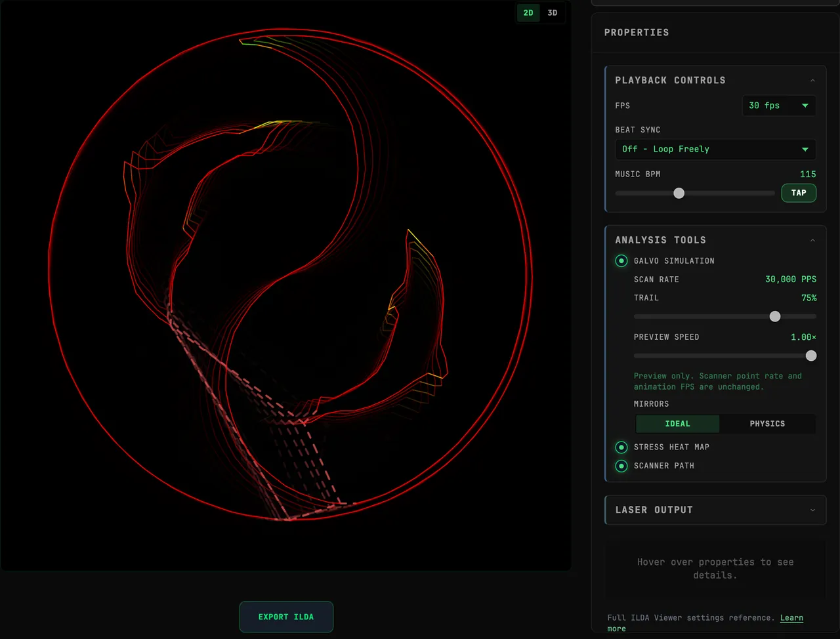Click the TAP tempo button

799,193
